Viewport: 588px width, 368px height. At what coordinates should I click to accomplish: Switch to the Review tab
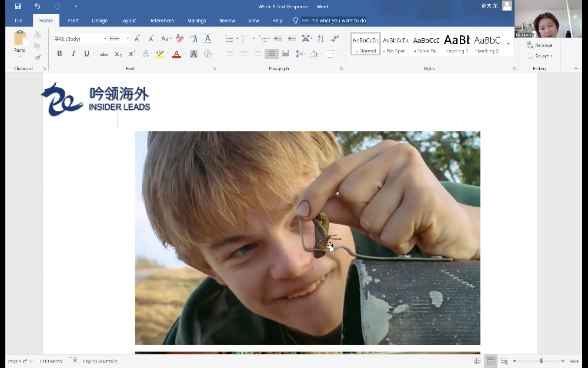(x=227, y=21)
